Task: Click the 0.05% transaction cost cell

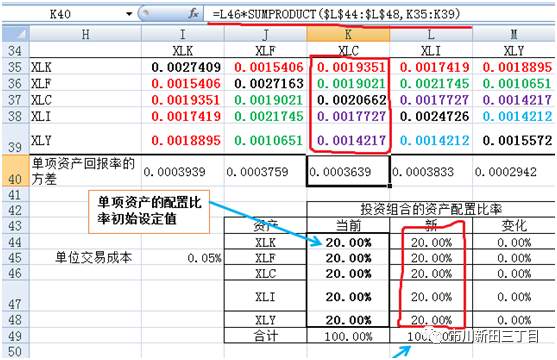Action: [183, 258]
